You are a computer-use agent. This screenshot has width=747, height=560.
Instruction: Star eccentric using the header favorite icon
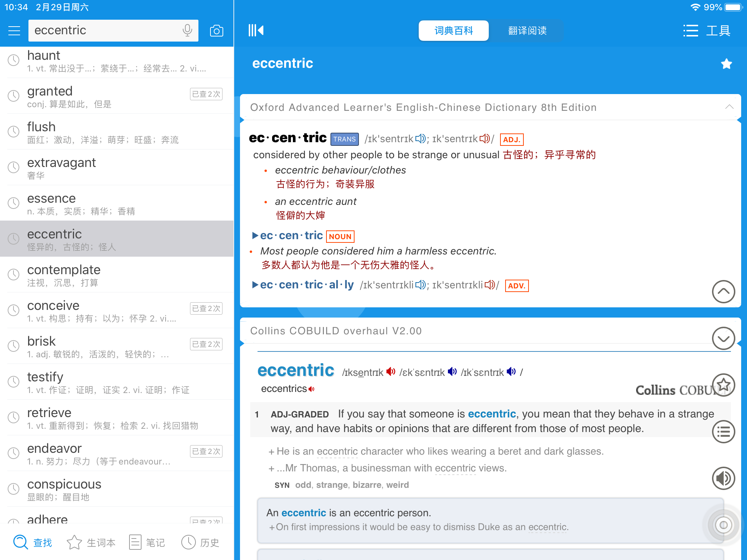click(726, 63)
